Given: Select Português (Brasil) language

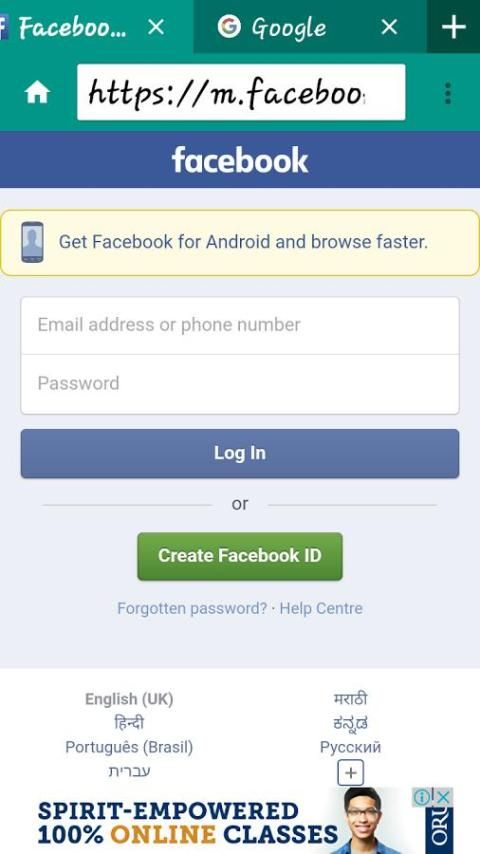Looking at the screenshot, I should [129, 747].
